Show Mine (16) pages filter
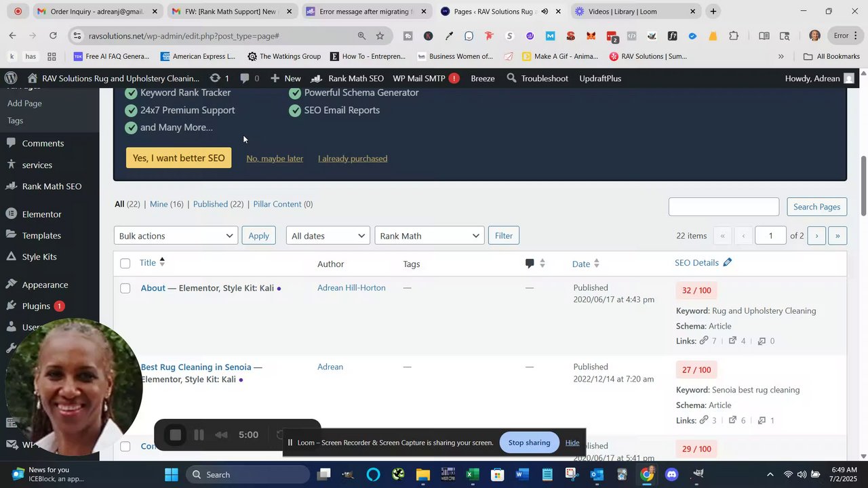The height and width of the screenshot is (488, 868). [166, 204]
